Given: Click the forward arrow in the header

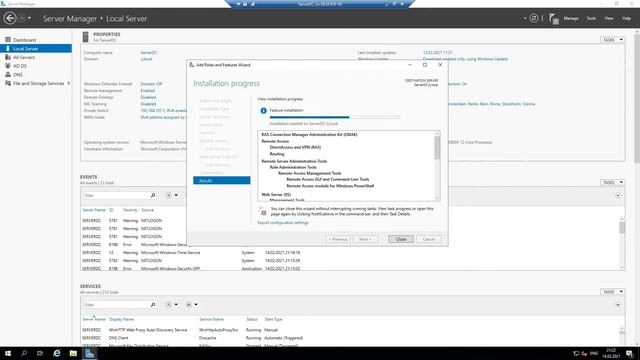Looking at the screenshot, I should pyautogui.click(x=21, y=18).
